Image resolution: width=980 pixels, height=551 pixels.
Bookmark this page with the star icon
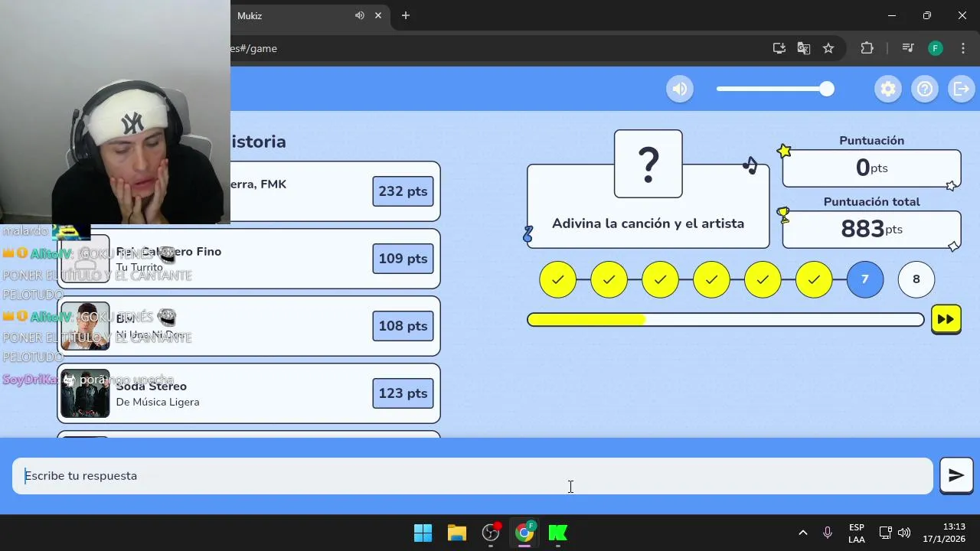(x=828, y=48)
